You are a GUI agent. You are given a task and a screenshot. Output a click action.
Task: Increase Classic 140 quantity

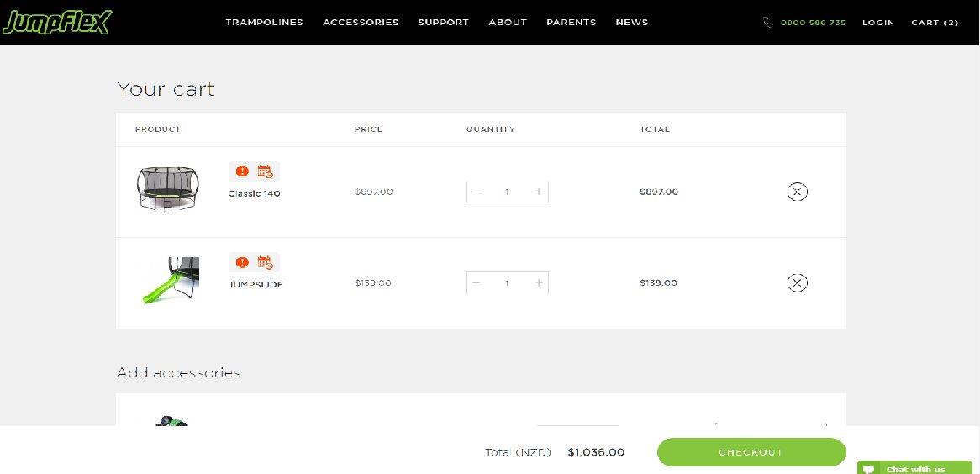click(539, 192)
